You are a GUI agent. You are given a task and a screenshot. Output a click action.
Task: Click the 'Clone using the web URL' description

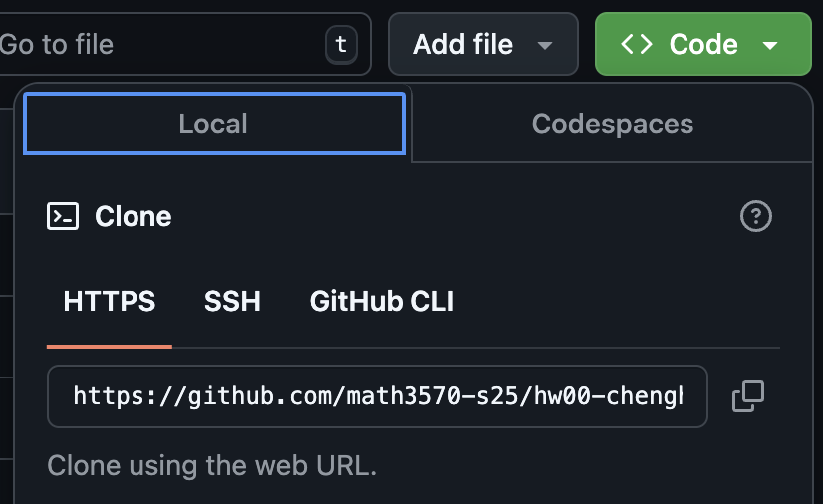pos(212,465)
